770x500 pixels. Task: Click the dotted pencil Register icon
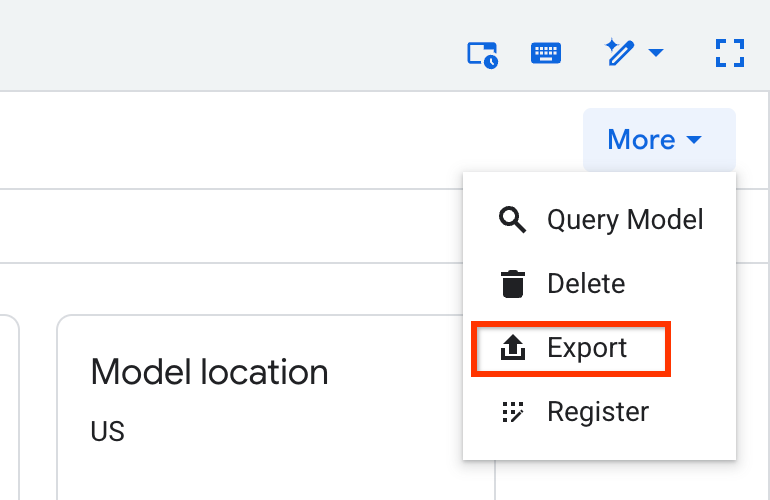[512, 412]
